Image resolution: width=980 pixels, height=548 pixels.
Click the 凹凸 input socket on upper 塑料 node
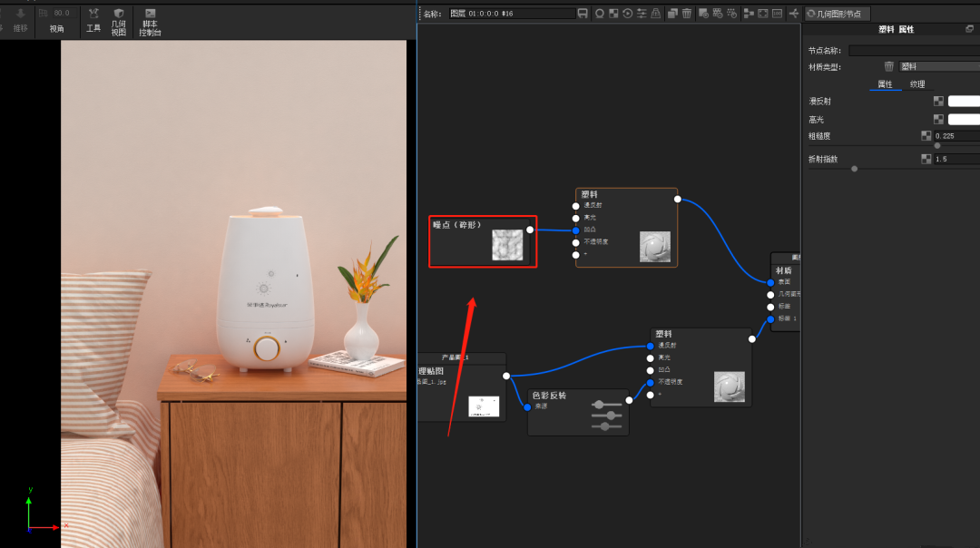coord(576,230)
